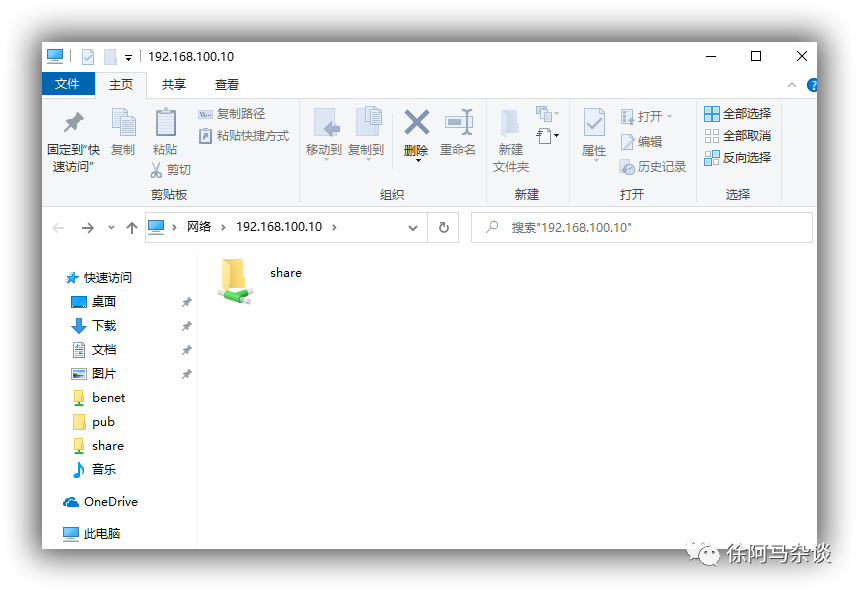Click title bar New Folder quick icon
Screen dimensions: 859x591
coord(110,56)
